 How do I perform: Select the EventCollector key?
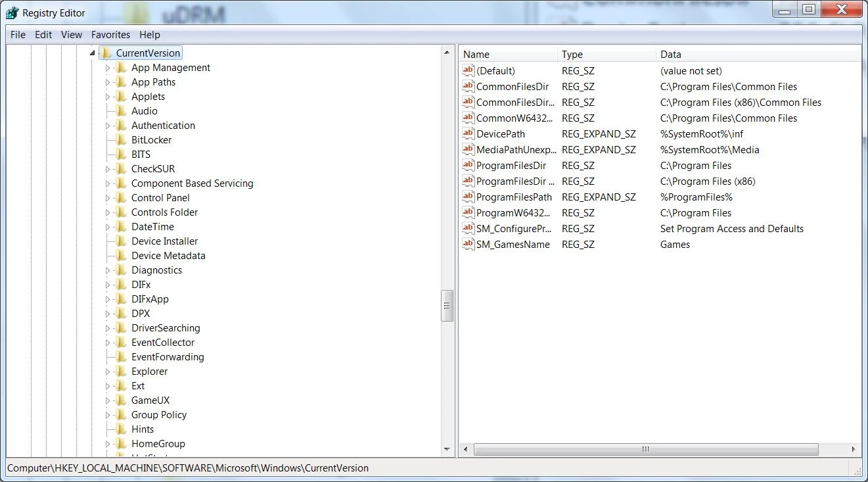163,343
